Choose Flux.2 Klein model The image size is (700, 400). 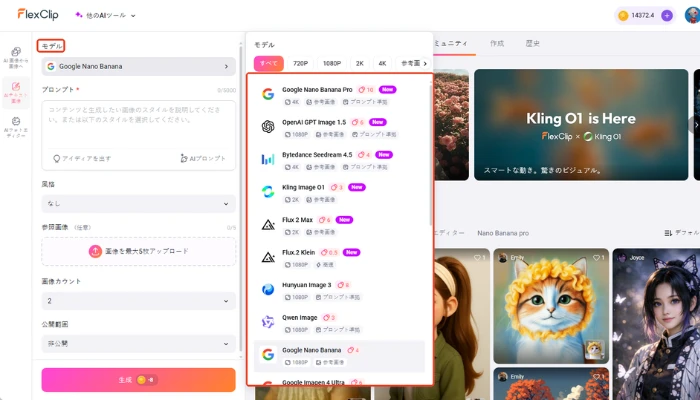339,258
